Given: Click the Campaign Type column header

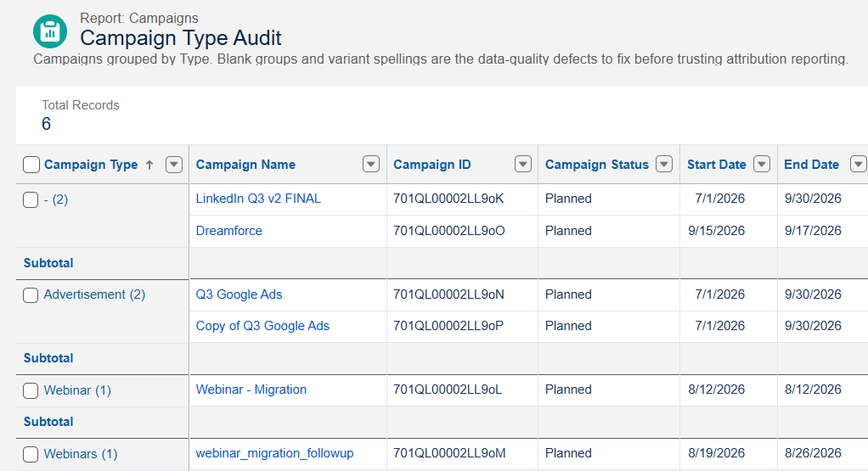Looking at the screenshot, I should tap(91, 165).
